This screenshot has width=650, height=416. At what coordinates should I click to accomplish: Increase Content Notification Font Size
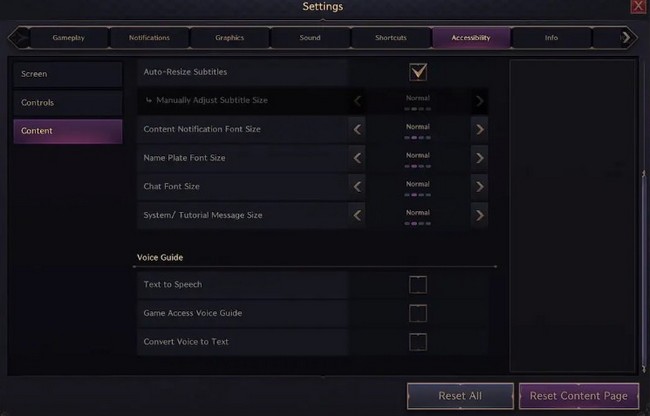point(480,129)
